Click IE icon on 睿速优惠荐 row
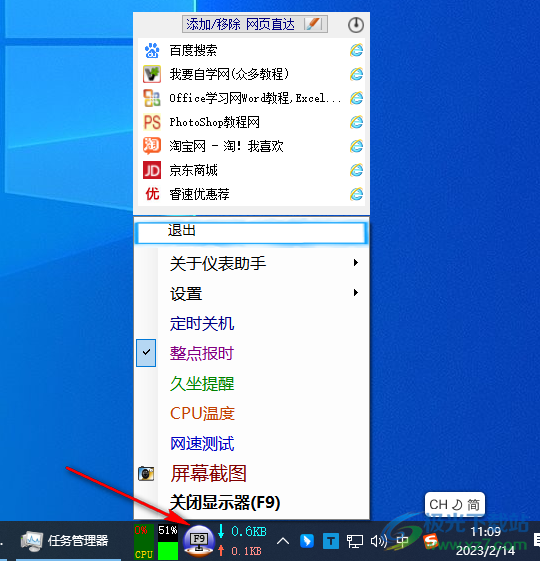Viewport: 540px width, 561px height. (x=356, y=194)
